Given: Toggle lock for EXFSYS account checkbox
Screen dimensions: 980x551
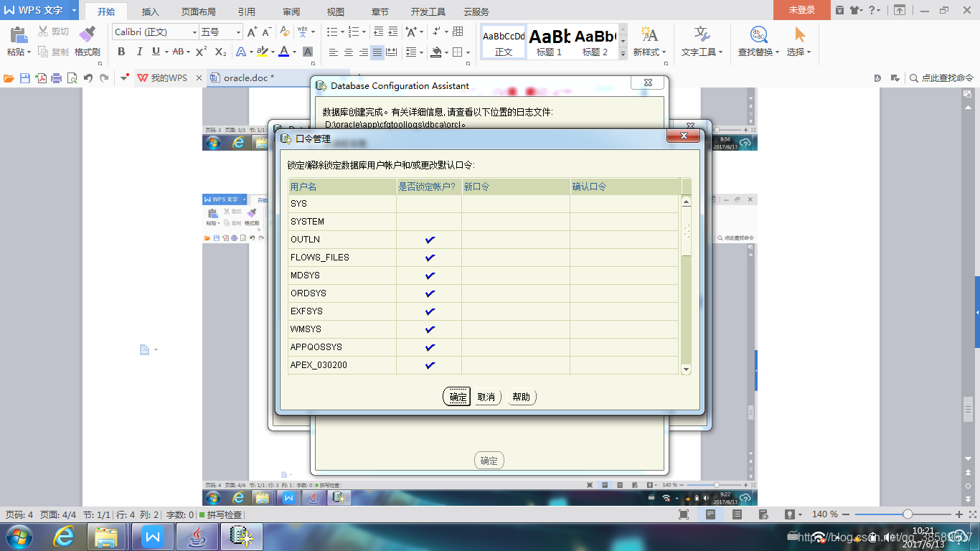Looking at the screenshot, I should (430, 311).
